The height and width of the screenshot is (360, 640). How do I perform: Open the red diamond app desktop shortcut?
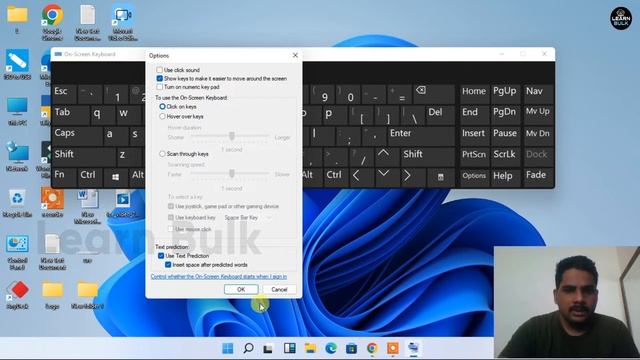tap(17, 294)
